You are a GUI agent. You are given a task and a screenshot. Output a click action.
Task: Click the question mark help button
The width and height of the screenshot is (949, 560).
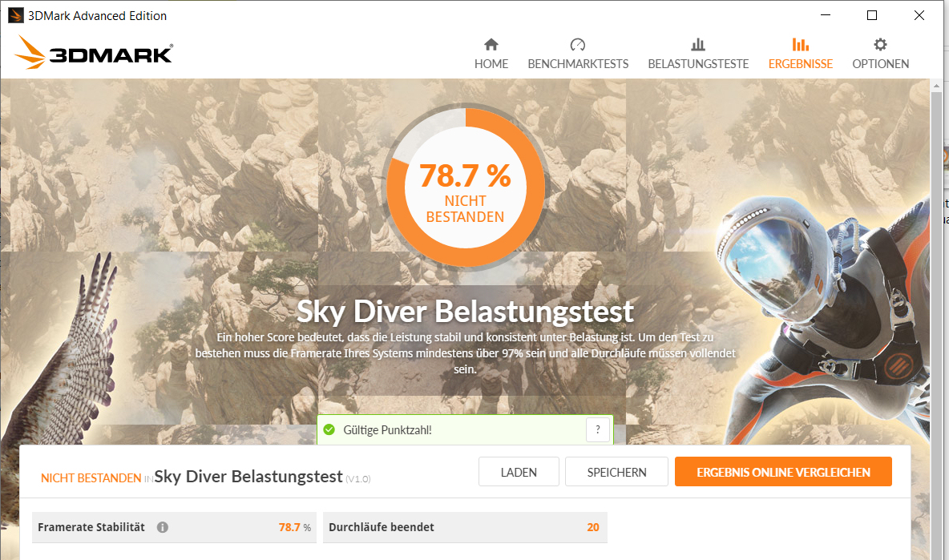click(x=598, y=430)
